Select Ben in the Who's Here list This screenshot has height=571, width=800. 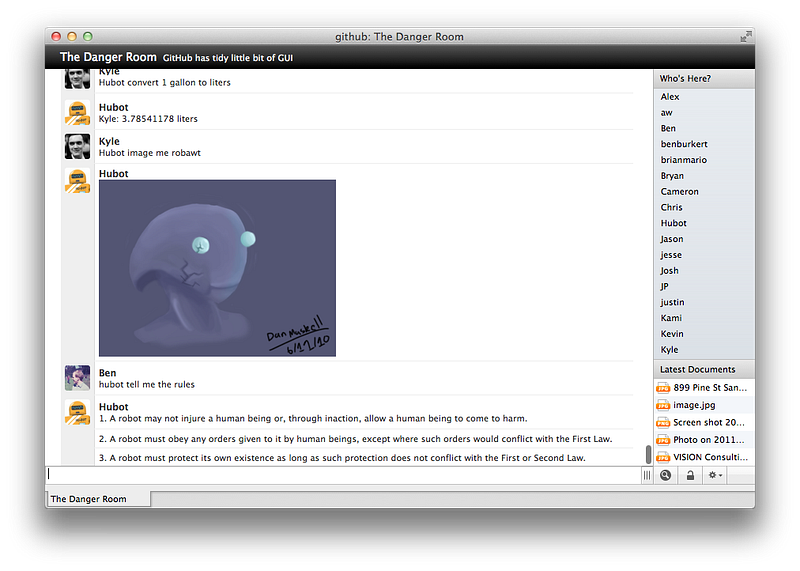coord(704,129)
